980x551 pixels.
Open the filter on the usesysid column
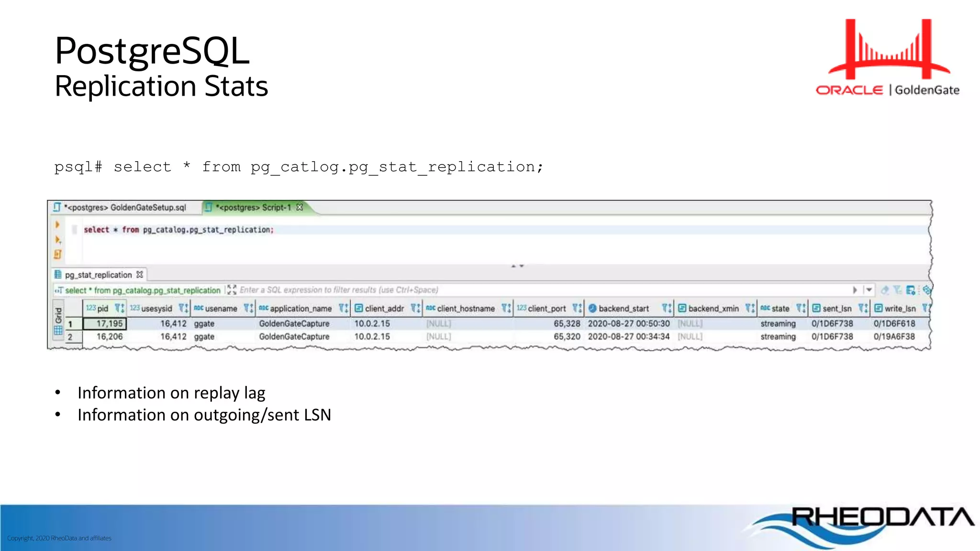(183, 309)
